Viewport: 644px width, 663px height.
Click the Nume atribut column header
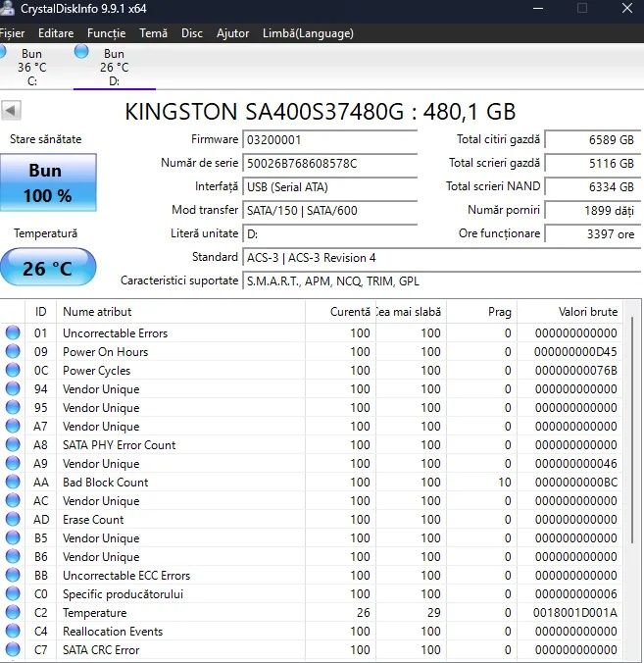coord(181,312)
